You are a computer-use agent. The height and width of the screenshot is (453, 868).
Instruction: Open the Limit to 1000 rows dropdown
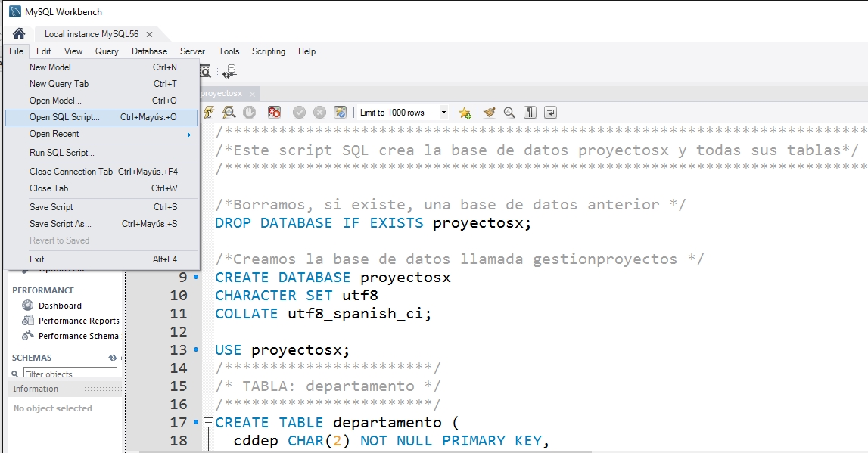[x=443, y=113]
